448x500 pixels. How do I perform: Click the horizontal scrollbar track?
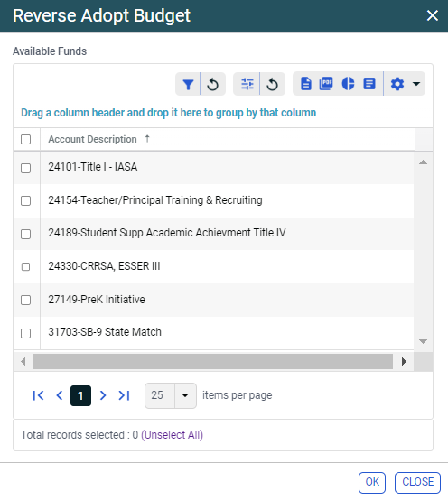coord(212,361)
